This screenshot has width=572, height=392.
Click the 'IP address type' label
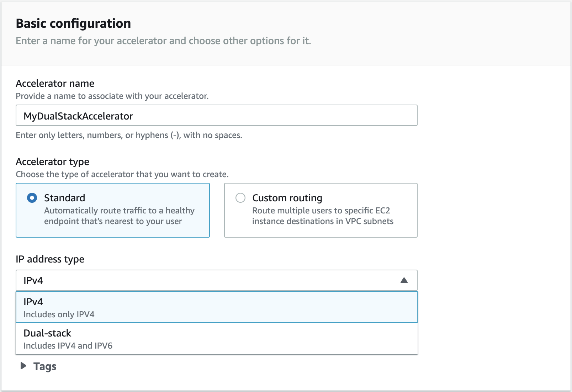[50, 259]
